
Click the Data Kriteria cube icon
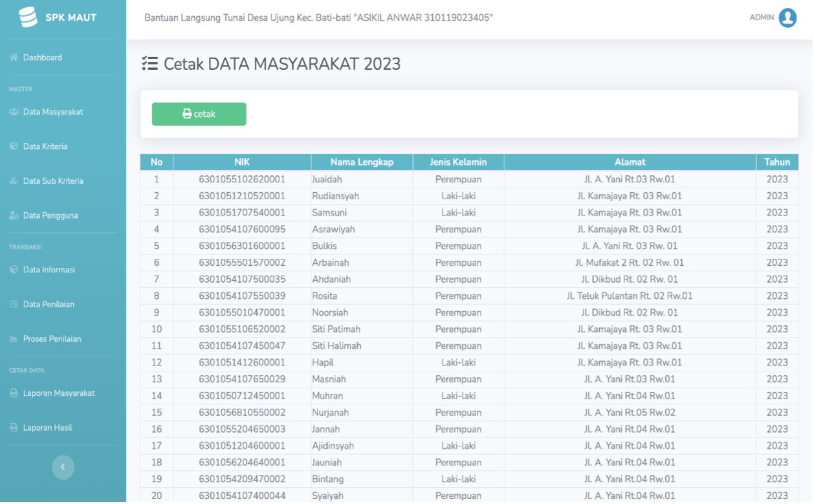14,146
